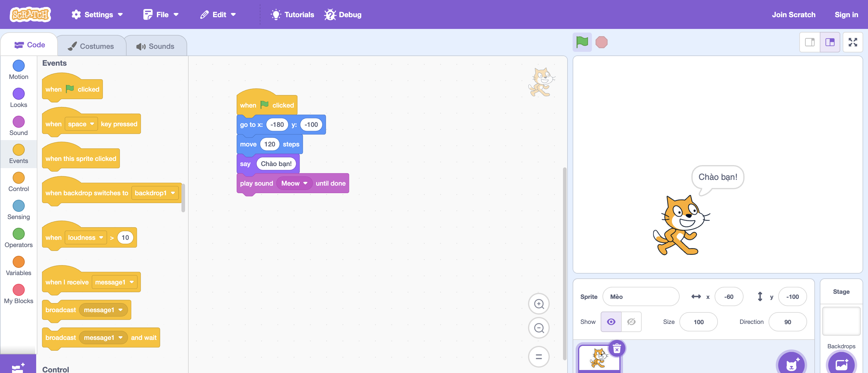This screenshot has width=868, height=373.
Task: Select the Motion block category
Action: pos(18,70)
